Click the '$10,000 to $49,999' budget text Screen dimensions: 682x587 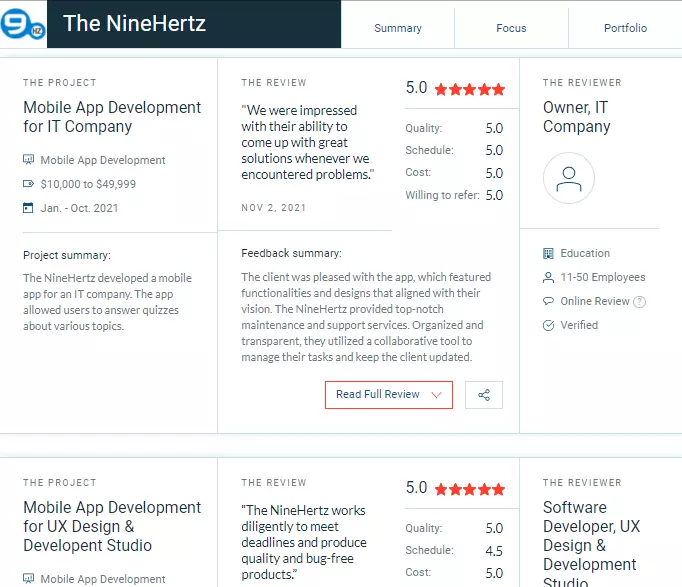88,184
